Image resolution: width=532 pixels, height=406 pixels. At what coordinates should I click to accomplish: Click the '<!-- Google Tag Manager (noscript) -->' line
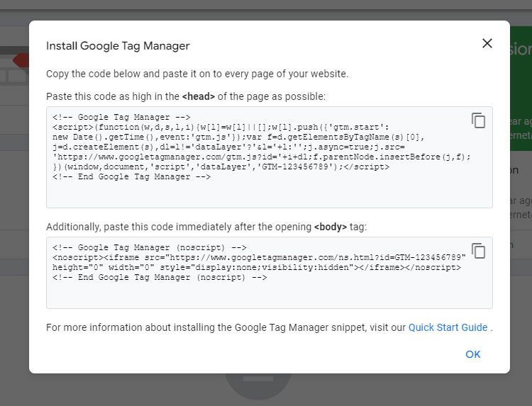(150, 247)
